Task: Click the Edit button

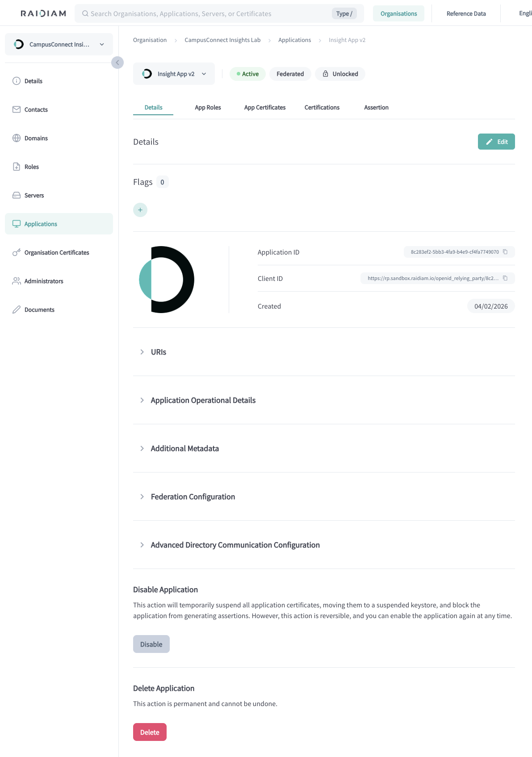Action: [496, 142]
